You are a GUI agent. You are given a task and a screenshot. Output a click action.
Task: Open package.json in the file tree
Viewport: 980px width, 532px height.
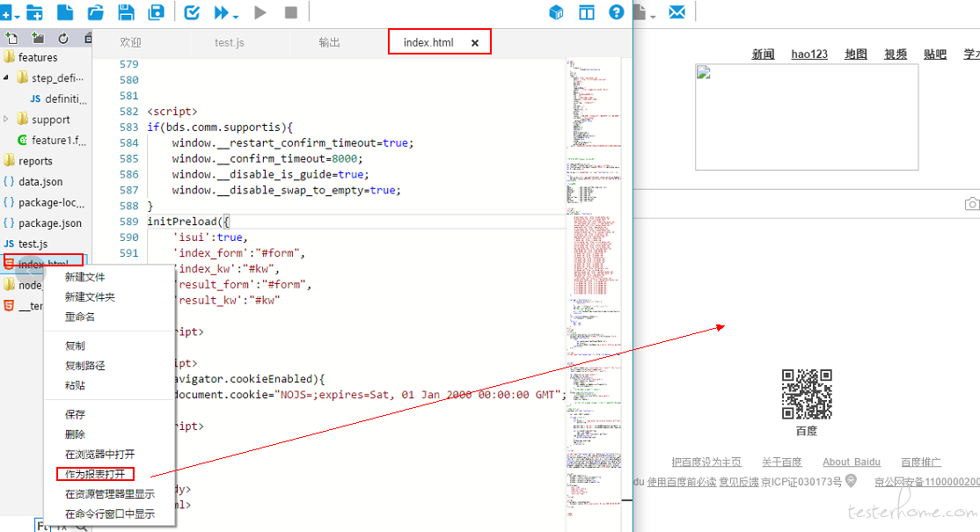pos(49,223)
